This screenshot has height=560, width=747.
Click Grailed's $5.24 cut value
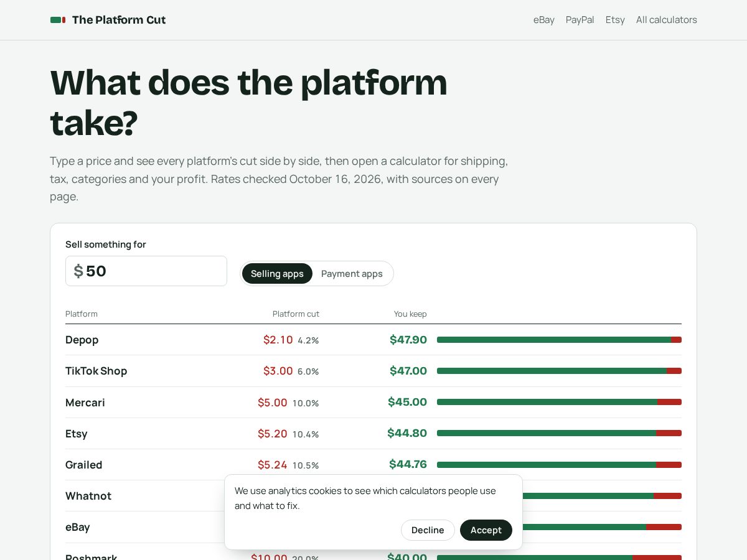[273, 465]
